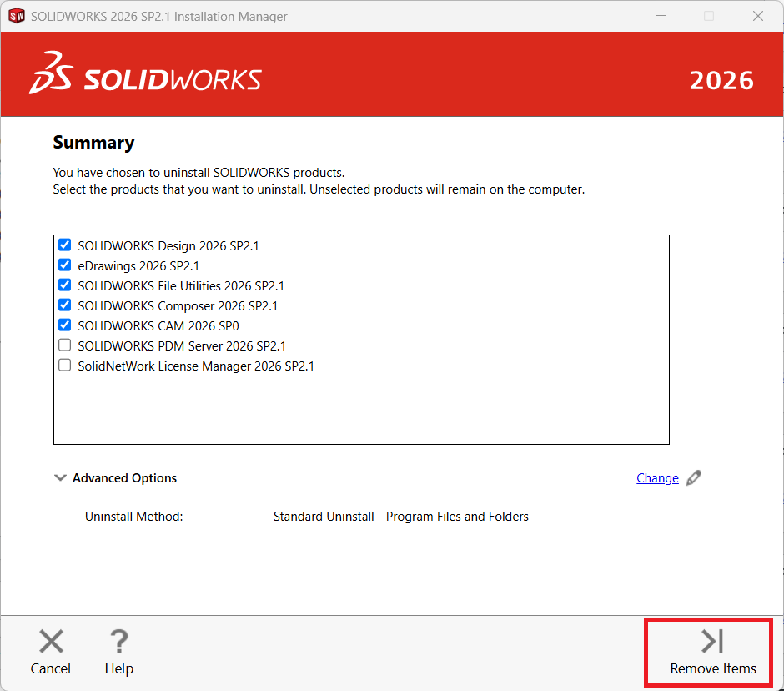
Task: Select the SOLIDWORKS Composer 2026 SP2.1 label
Action: point(178,305)
